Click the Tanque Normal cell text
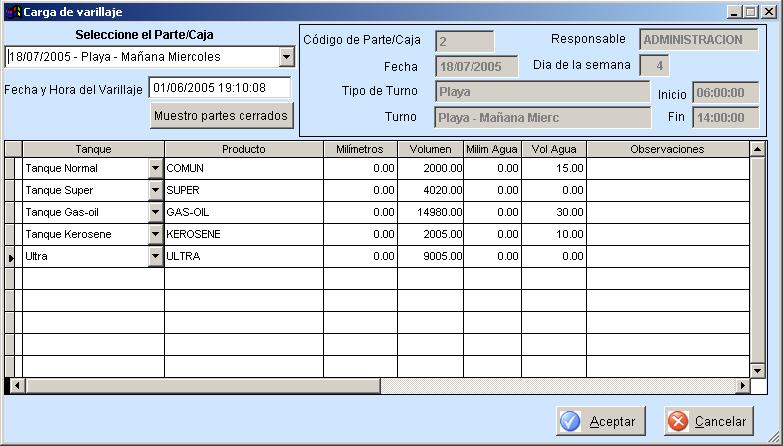783x446 pixels. point(61,169)
